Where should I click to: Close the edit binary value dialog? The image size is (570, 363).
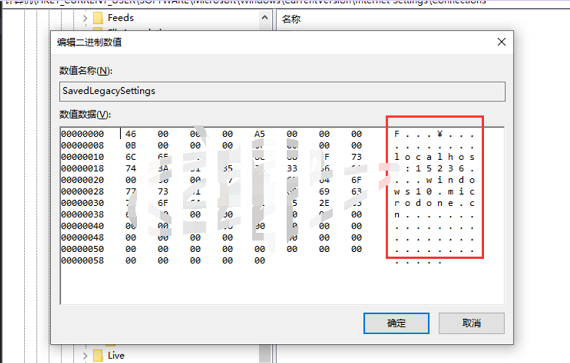coord(502,42)
